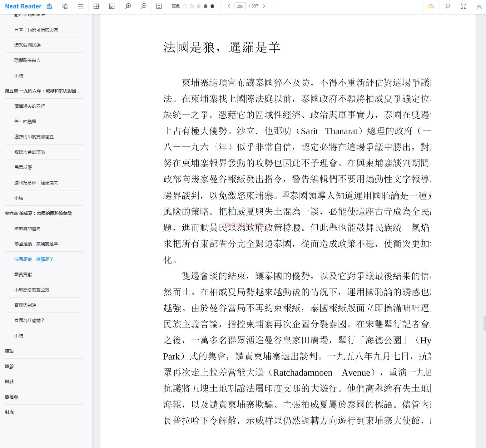This screenshot has width=486, height=448.
Task: Select the green color theme swatch
Action: click(x=199, y=6)
